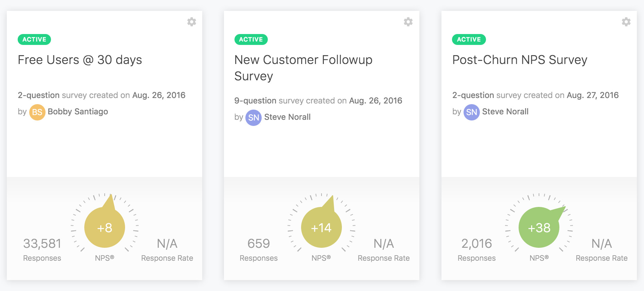This screenshot has width=644, height=291.
Task: Click the SN avatar on Post-Churn NPS card
Action: (x=471, y=112)
